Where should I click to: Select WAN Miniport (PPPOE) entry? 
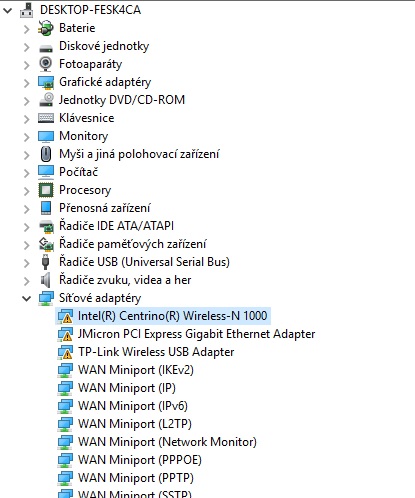tap(140, 460)
